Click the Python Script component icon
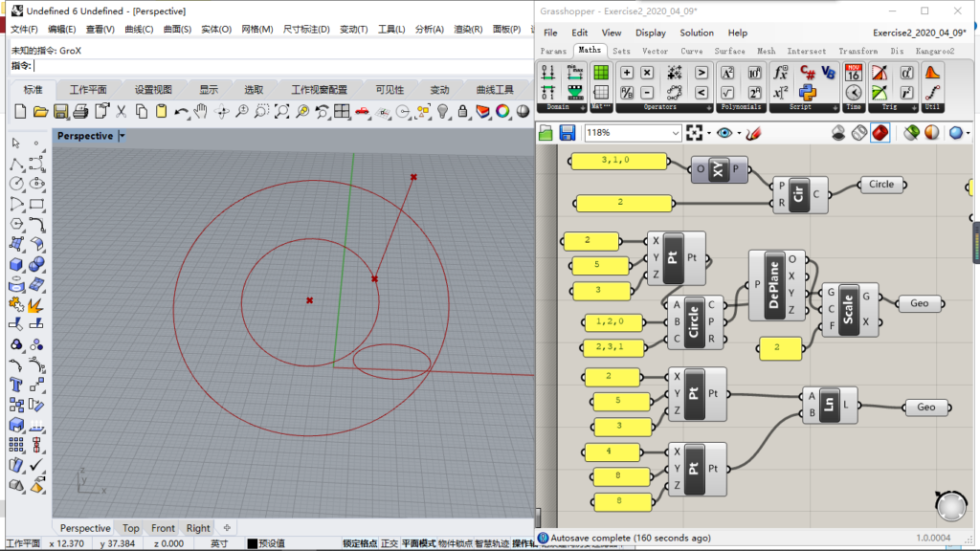Viewport: 980px width, 551px height. click(808, 93)
